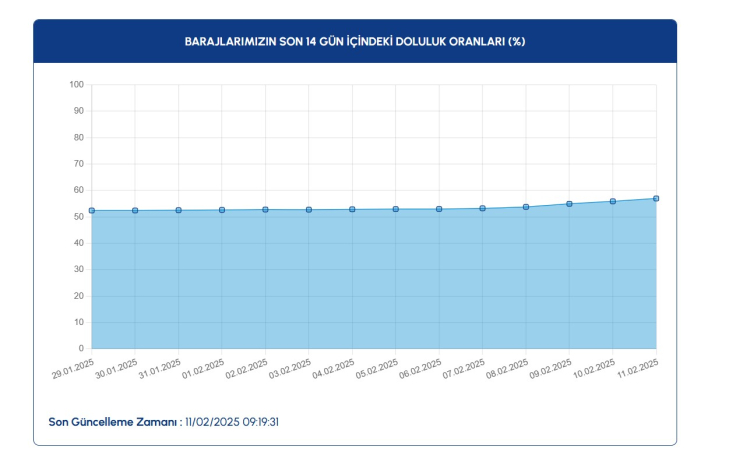Select the data point for 02.02.2025
Screen dimensions: 750x459
point(265,209)
